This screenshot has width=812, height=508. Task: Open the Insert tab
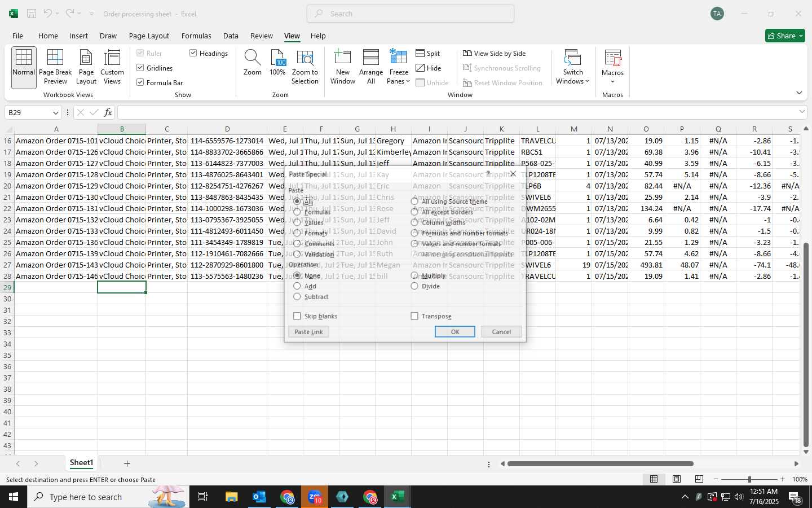79,36
